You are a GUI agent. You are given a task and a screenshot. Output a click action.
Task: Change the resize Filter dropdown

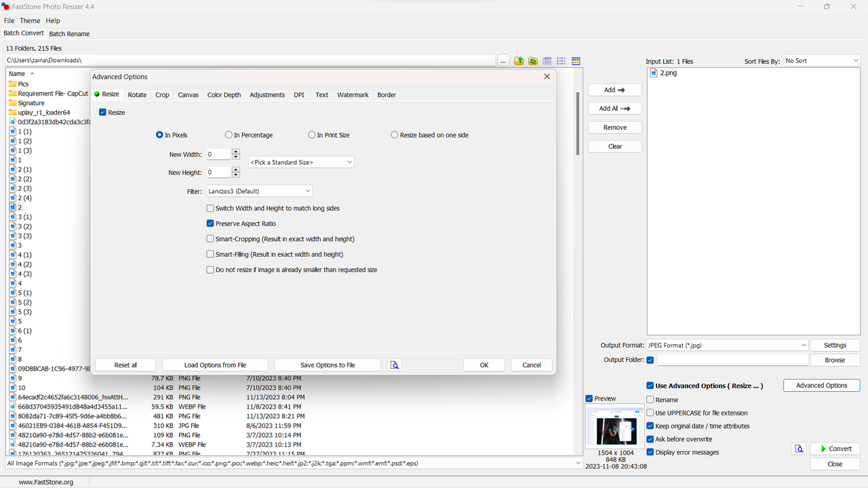pyautogui.click(x=259, y=190)
